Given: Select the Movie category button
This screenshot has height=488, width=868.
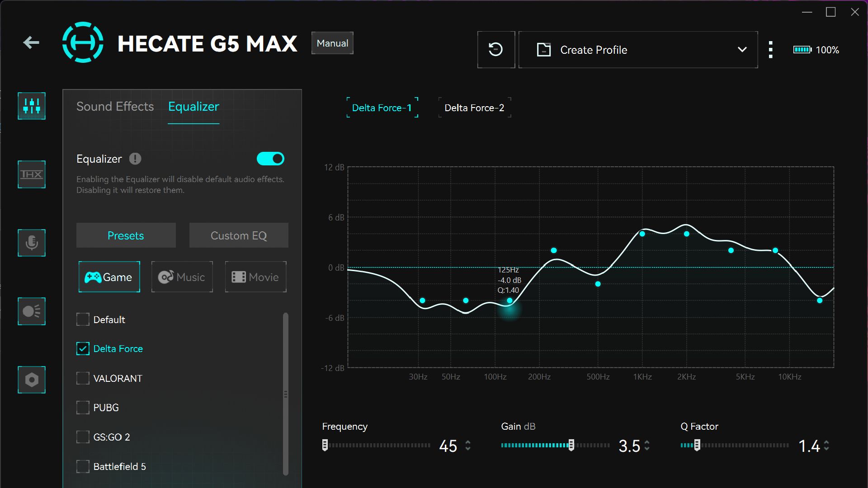Looking at the screenshot, I should click(255, 277).
